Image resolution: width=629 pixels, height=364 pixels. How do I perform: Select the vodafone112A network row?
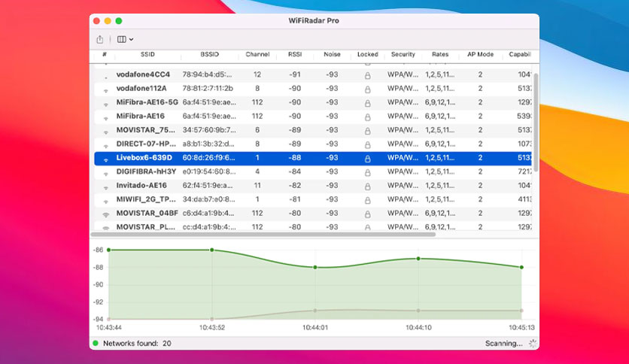coord(313,89)
